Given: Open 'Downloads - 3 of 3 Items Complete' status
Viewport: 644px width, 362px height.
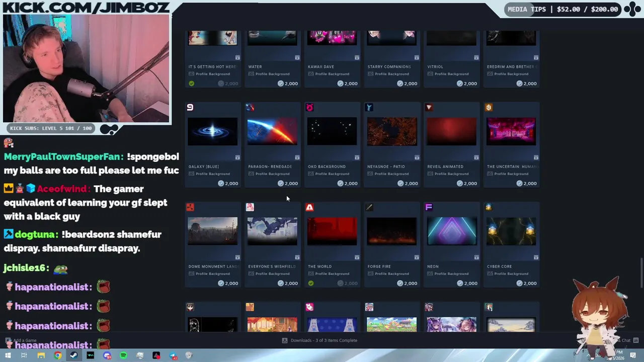Looking at the screenshot, I should coord(319,340).
